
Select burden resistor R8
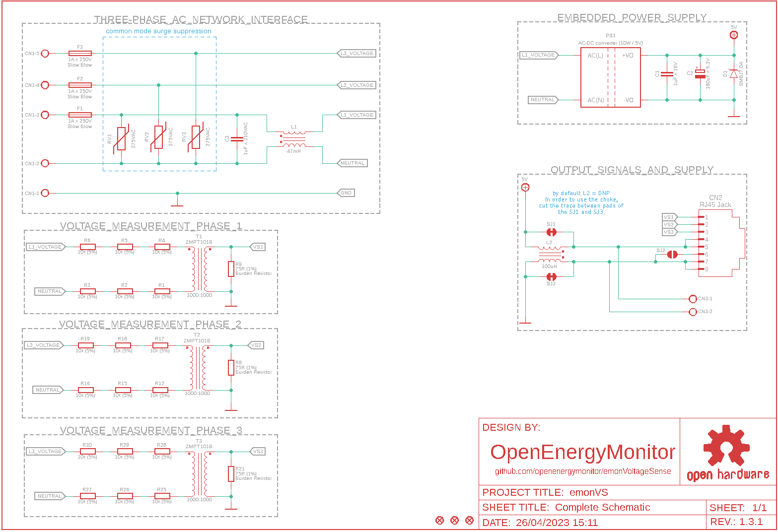click(231, 368)
